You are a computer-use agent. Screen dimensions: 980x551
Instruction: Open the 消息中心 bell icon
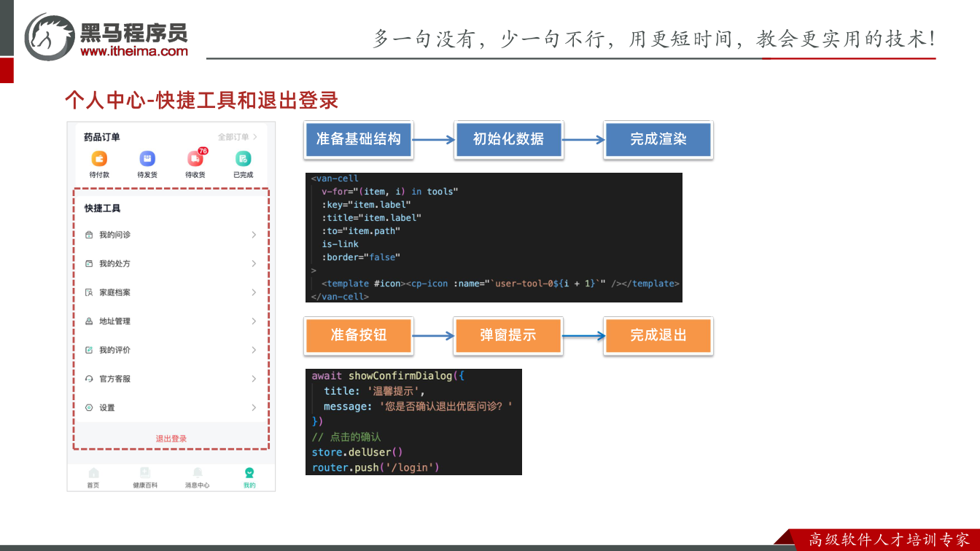198,473
